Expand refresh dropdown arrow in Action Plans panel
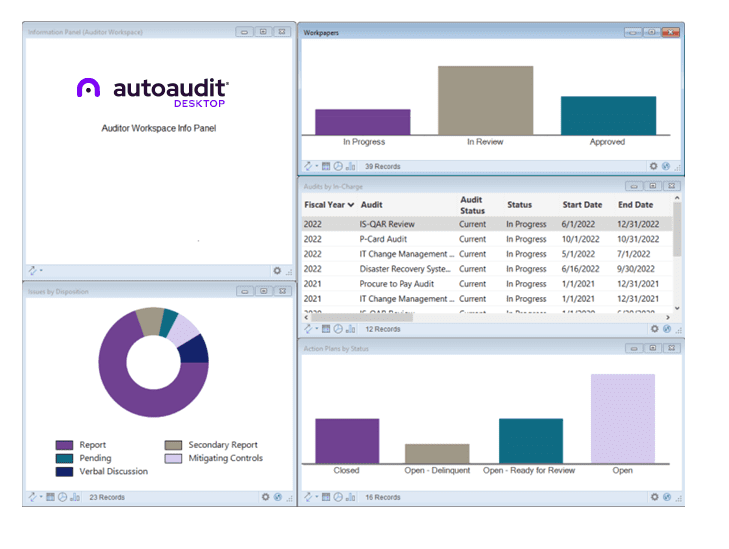The image size is (729, 549). click(x=317, y=497)
